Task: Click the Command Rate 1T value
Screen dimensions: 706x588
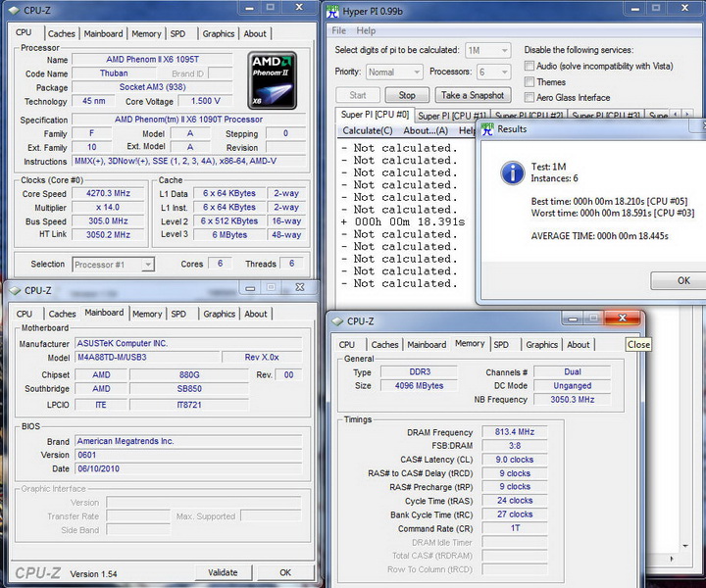Action: (x=515, y=528)
